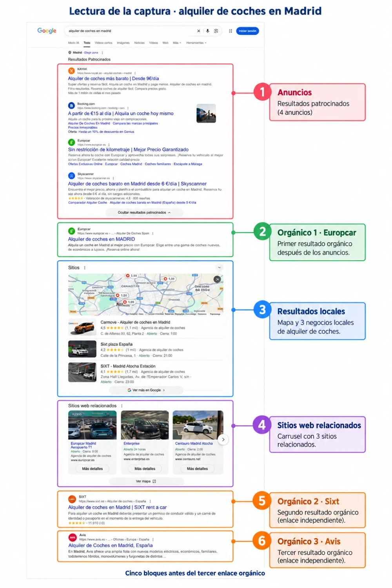Screen dimensions: 392x588
Task: Collapse ads with 'Ocultar resultados patrocinados'
Action: [x=144, y=212]
